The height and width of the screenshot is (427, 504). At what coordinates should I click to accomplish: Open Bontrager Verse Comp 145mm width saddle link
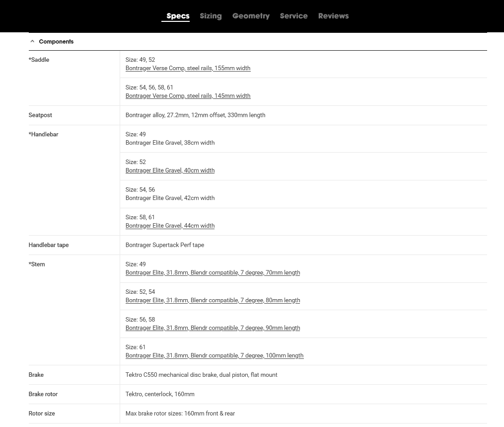(x=188, y=95)
